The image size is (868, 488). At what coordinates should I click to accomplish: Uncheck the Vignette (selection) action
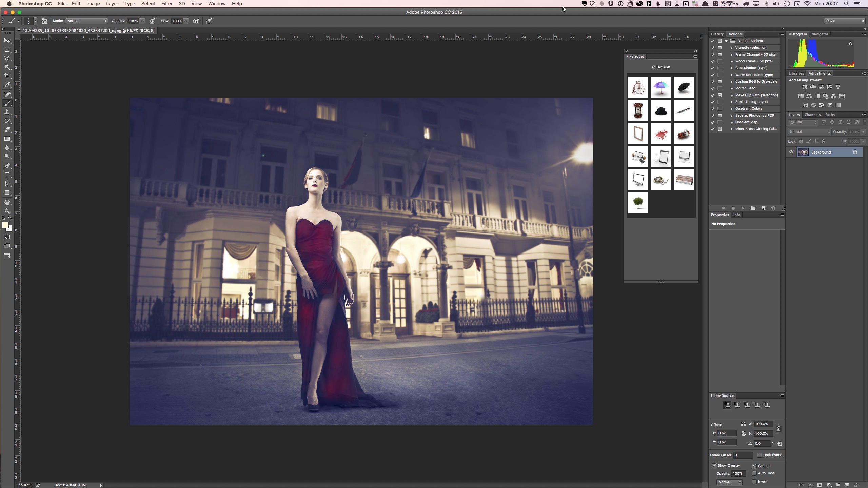tap(712, 48)
